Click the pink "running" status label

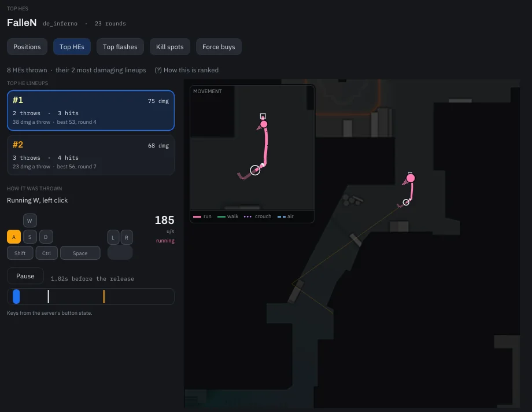[165, 241]
